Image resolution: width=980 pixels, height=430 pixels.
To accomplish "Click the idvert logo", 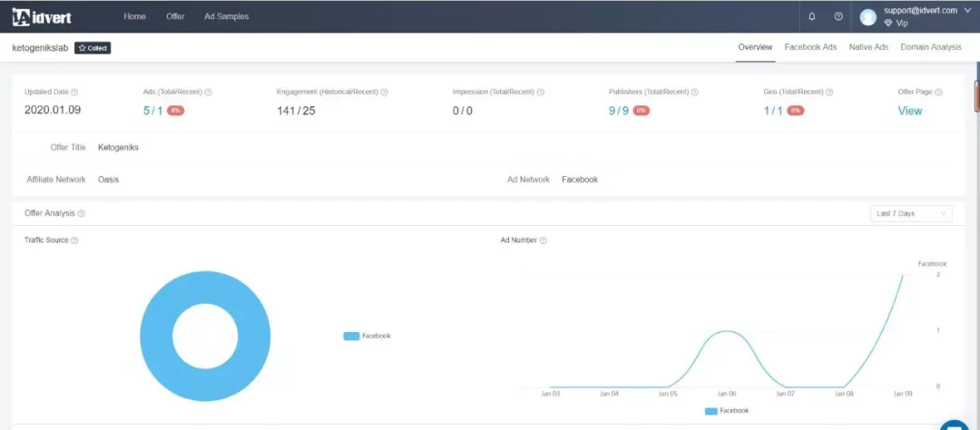I will pyautogui.click(x=42, y=17).
